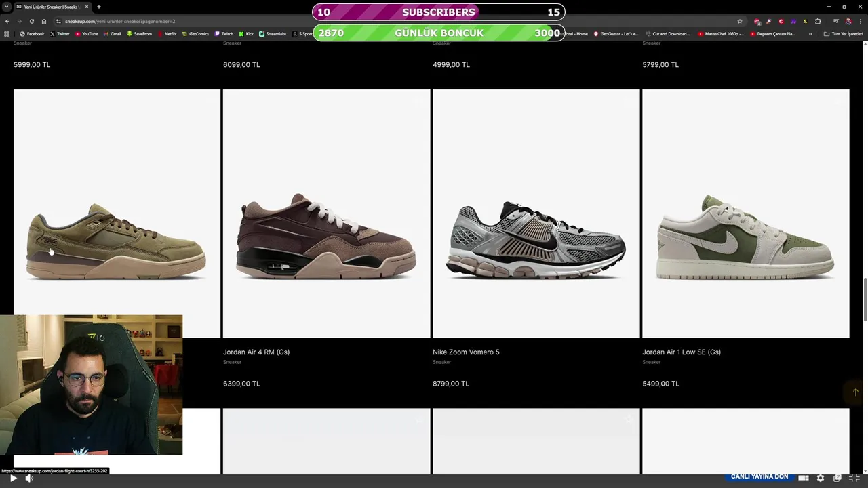This screenshot has height=488, width=868.
Task: Exit fullscreen with the collapse arrows icon
Action: 854,478
